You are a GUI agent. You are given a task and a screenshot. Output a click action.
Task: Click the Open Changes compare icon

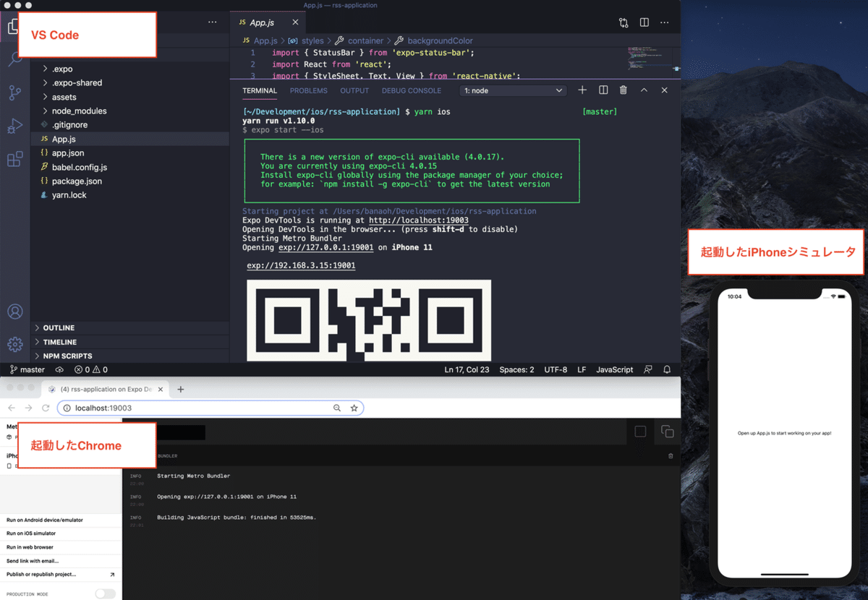(624, 22)
